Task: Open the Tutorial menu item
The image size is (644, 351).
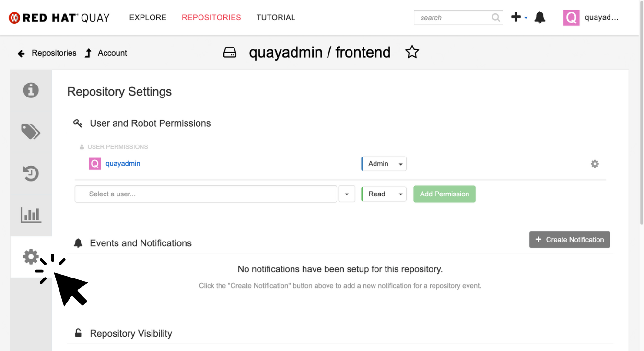Action: [276, 17]
